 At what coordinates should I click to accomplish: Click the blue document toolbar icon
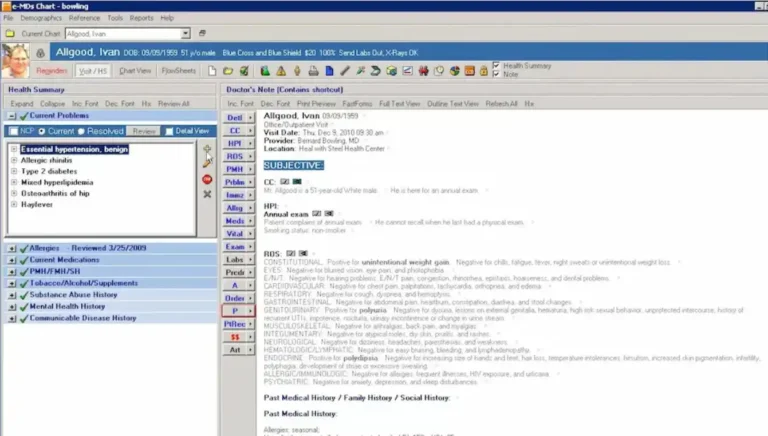pyautogui.click(x=330, y=71)
